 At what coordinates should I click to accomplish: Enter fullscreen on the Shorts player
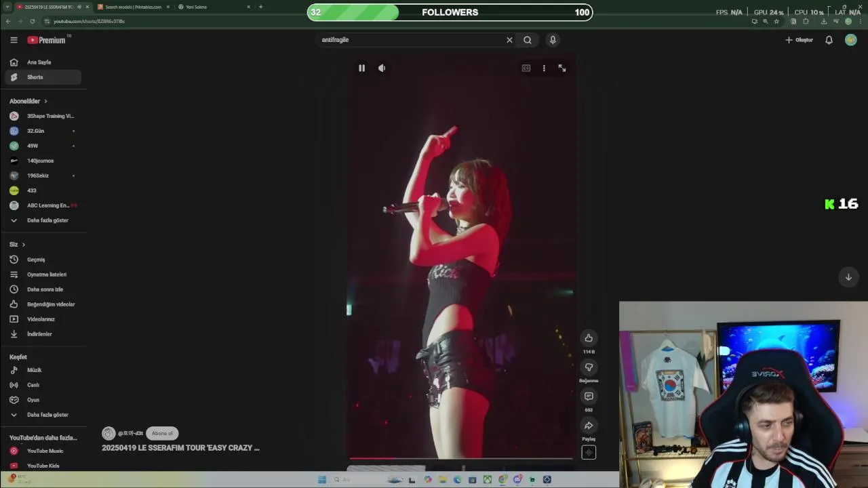coord(562,68)
